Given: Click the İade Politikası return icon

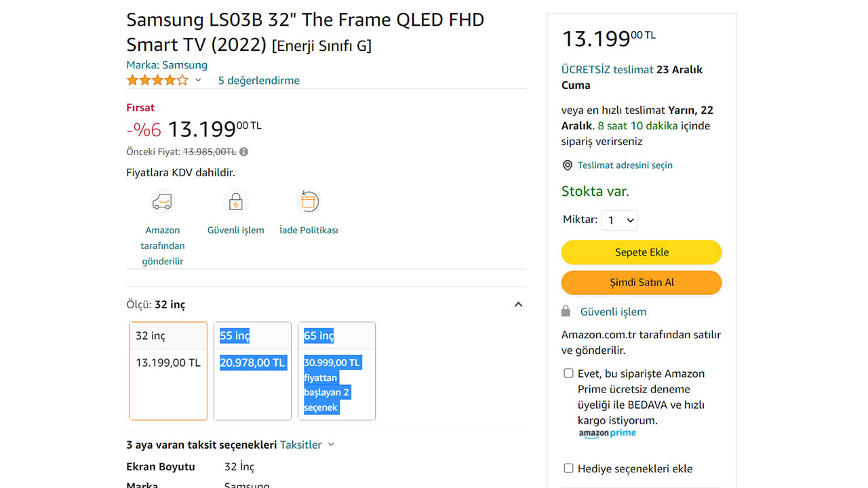Looking at the screenshot, I should coord(309,201).
